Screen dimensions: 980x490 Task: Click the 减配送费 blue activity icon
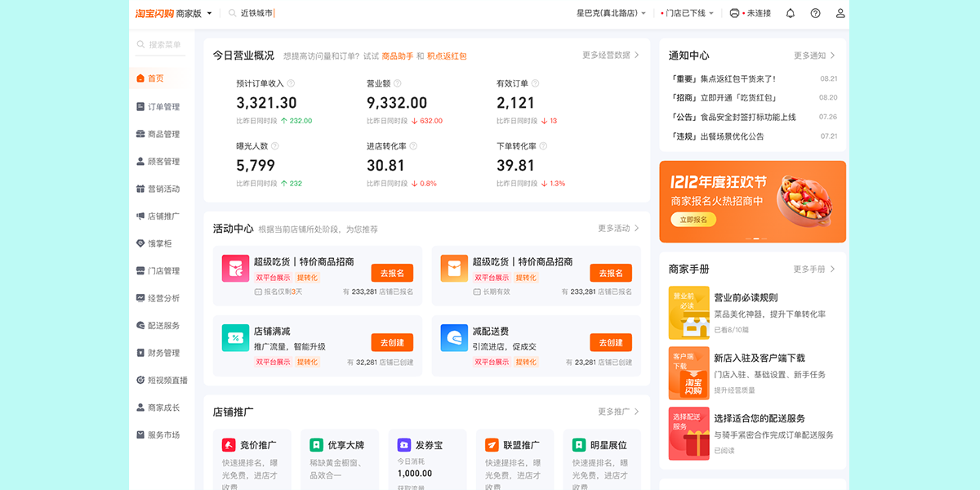click(453, 338)
